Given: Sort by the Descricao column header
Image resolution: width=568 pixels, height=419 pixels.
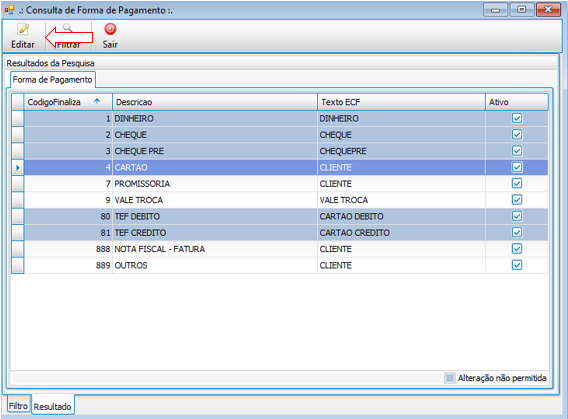Looking at the screenshot, I should [x=215, y=102].
